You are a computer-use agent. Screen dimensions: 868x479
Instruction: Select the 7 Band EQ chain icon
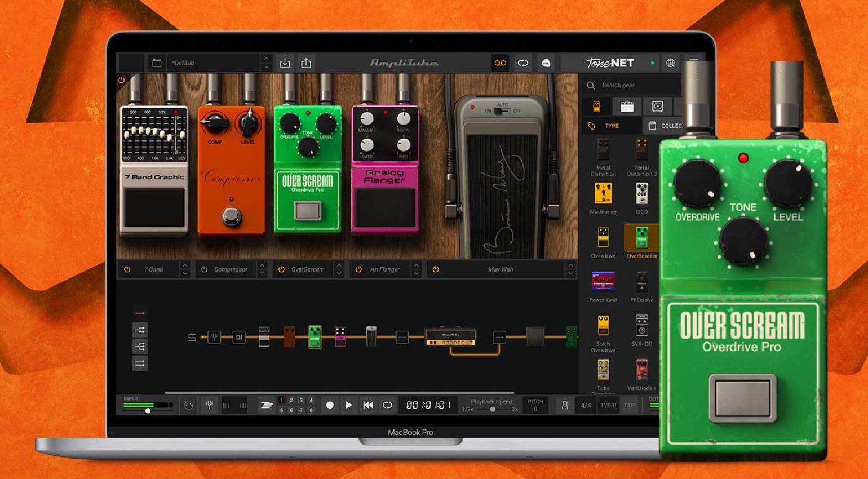pos(264,336)
